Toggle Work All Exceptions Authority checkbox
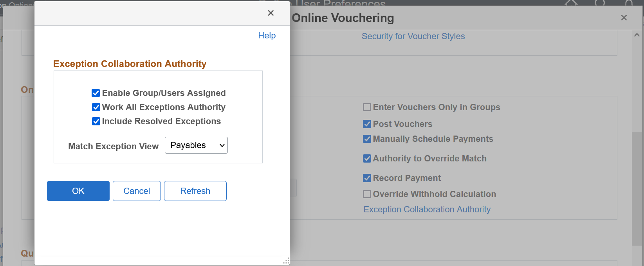Viewport: 644px width, 266px height. [x=96, y=107]
